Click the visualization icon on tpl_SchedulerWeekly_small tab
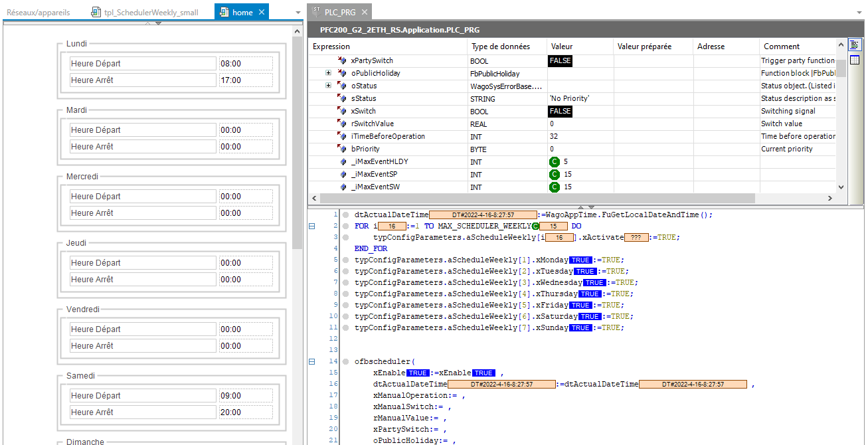Screen dimensions: 868x445 pos(96,13)
